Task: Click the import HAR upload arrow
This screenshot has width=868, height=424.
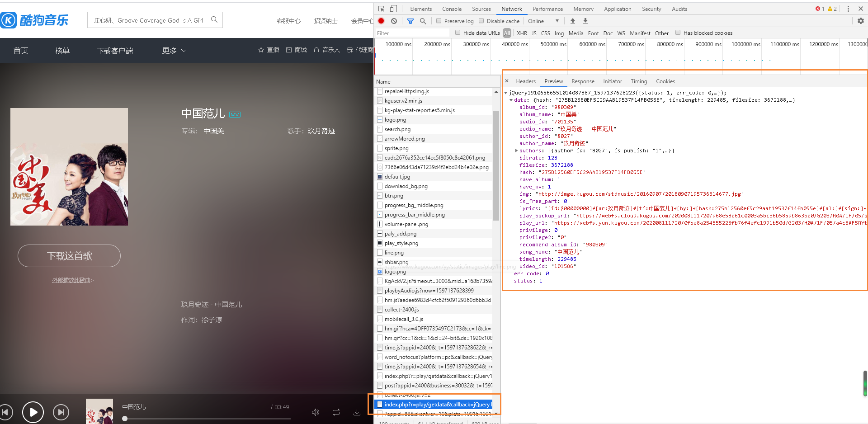Action: click(573, 21)
